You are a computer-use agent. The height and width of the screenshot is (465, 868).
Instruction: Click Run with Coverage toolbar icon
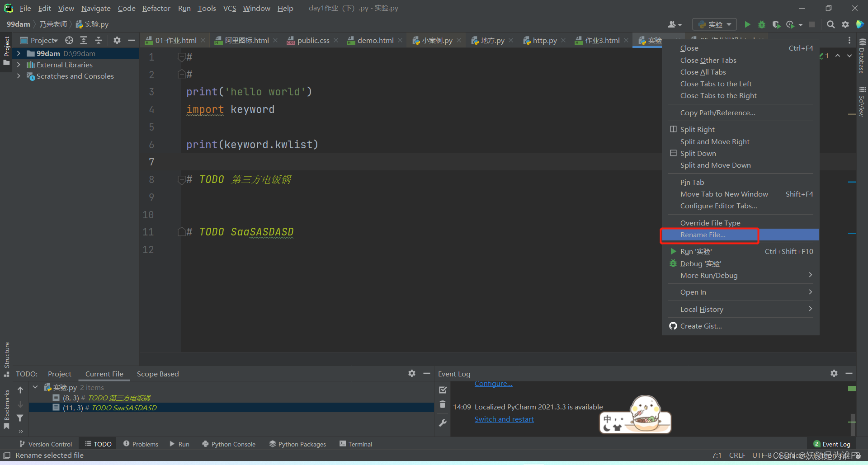click(776, 24)
